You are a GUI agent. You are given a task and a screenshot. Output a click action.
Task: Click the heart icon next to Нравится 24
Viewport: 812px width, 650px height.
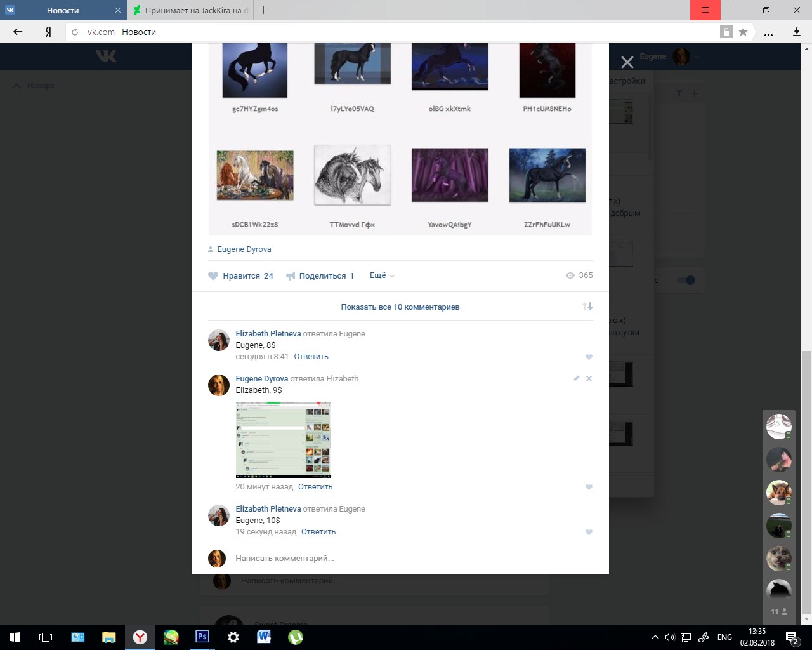213,276
